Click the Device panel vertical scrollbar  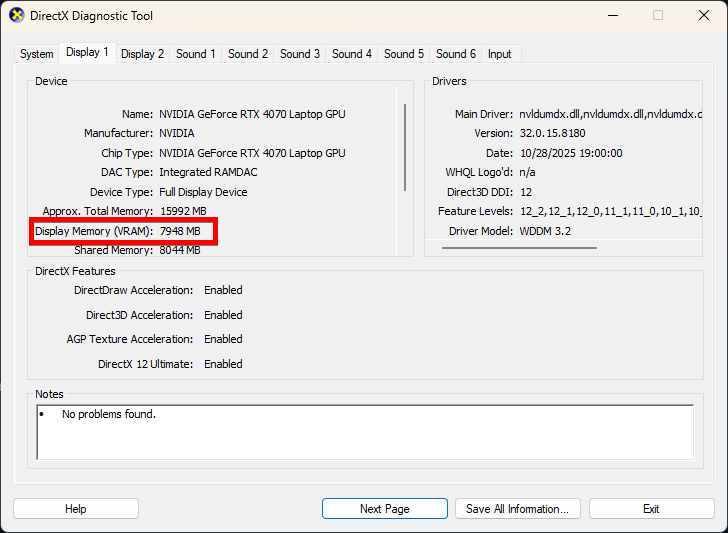pyautogui.click(x=405, y=147)
